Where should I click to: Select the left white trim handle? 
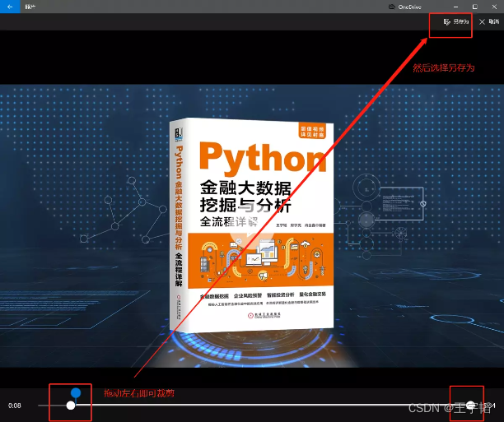71,406
